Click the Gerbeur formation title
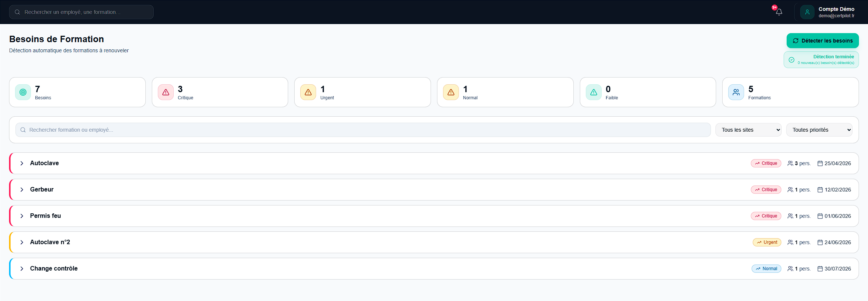Screen dimensions: 868x301 [x=42, y=190]
